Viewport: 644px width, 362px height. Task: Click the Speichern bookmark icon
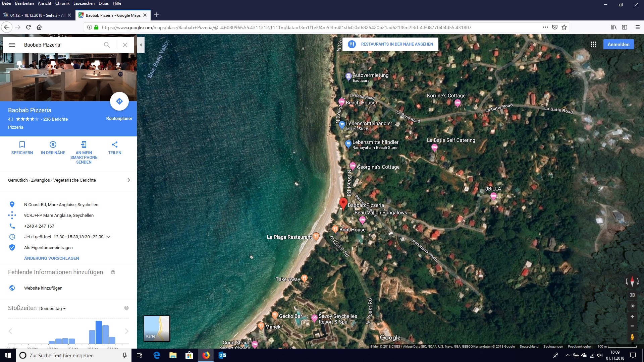22,144
